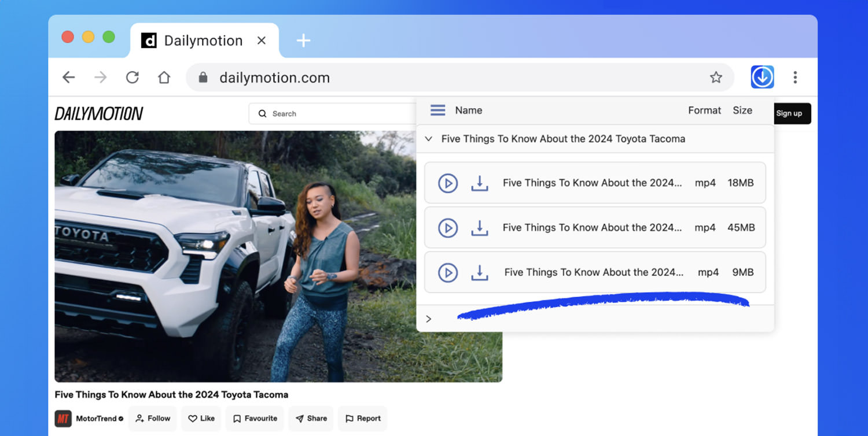Click the dailymotion.com address bar
Screen dimensions: 868x436
pos(460,77)
